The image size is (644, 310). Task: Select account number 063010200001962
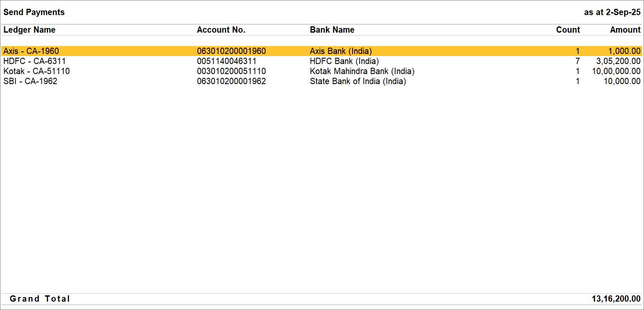[x=231, y=81]
